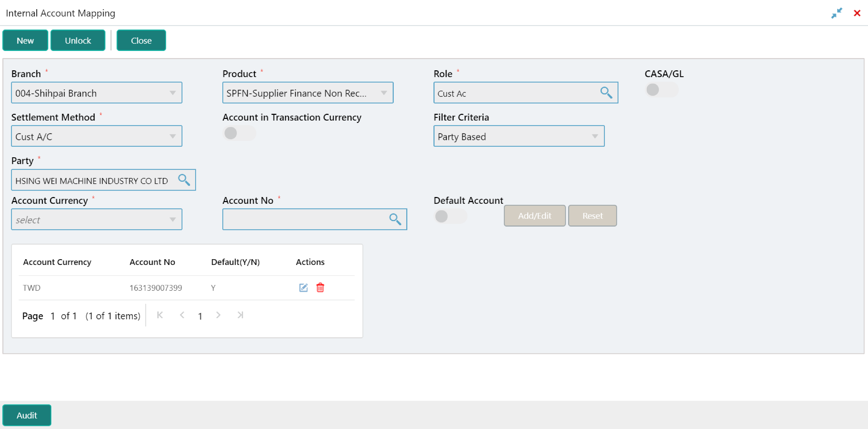The height and width of the screenshot is (429, 868).
Task: Click the Default(Y/N) column header
Action: click(235, 262)
